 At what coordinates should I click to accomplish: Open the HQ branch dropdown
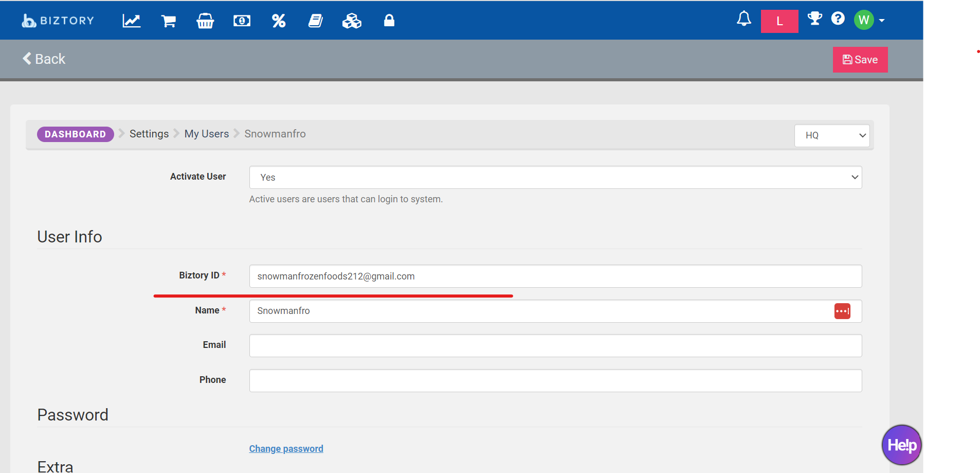(832, 135)
